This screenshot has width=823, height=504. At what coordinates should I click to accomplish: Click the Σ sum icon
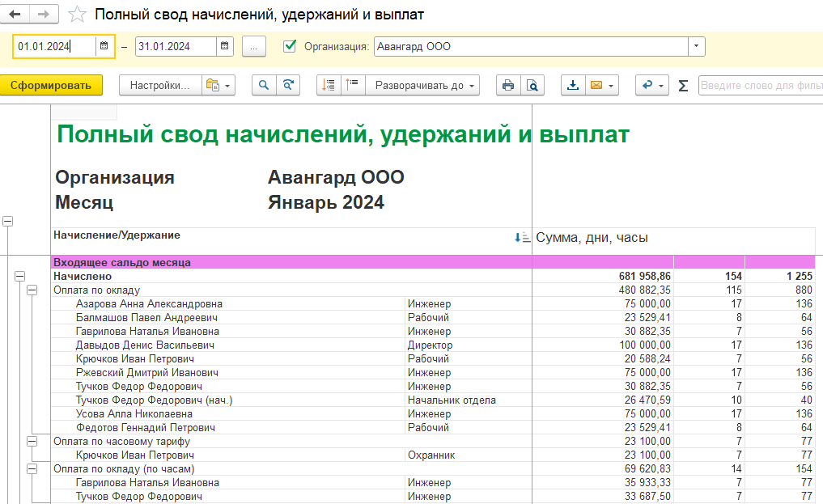coord(683,86)
